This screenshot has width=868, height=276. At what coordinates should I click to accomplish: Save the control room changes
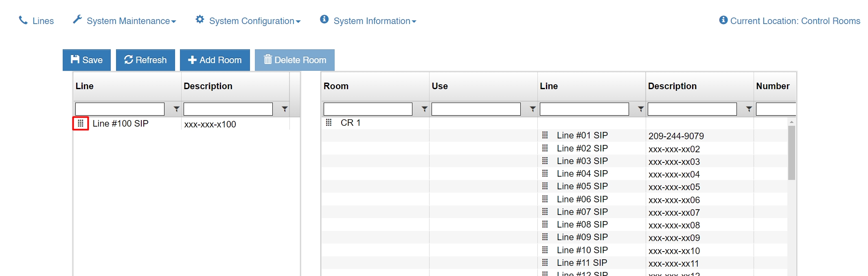pyautogui.click(x=87, y=60)
